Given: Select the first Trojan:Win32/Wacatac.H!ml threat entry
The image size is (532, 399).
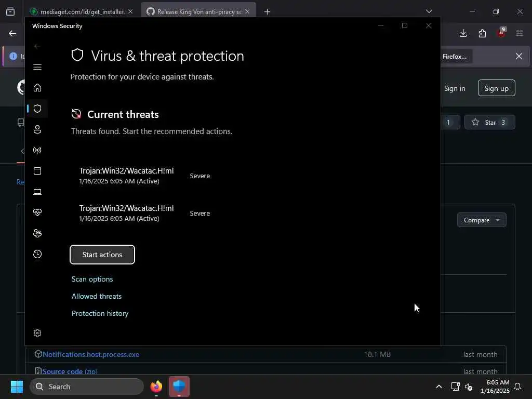Looking at the screenshot, I should 144,176.
